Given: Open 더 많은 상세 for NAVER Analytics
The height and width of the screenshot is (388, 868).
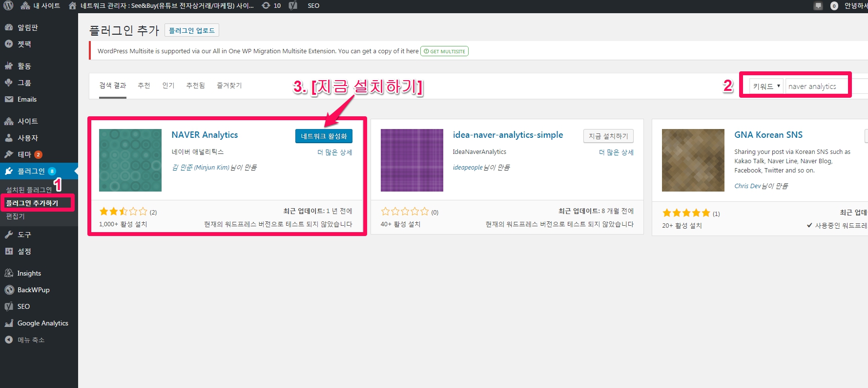Looking at the screenshot, I should pyautogui.click(x=335, y=152).
